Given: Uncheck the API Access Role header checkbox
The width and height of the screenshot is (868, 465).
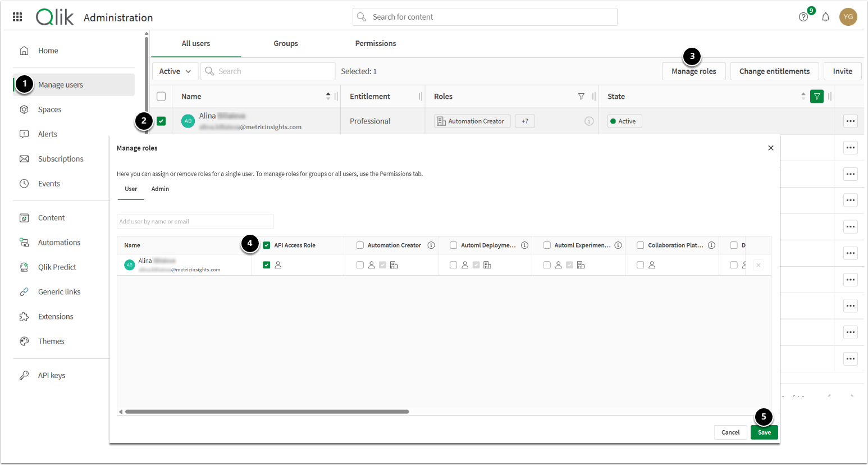Looking at the screenshot, I should coord(267,245).
